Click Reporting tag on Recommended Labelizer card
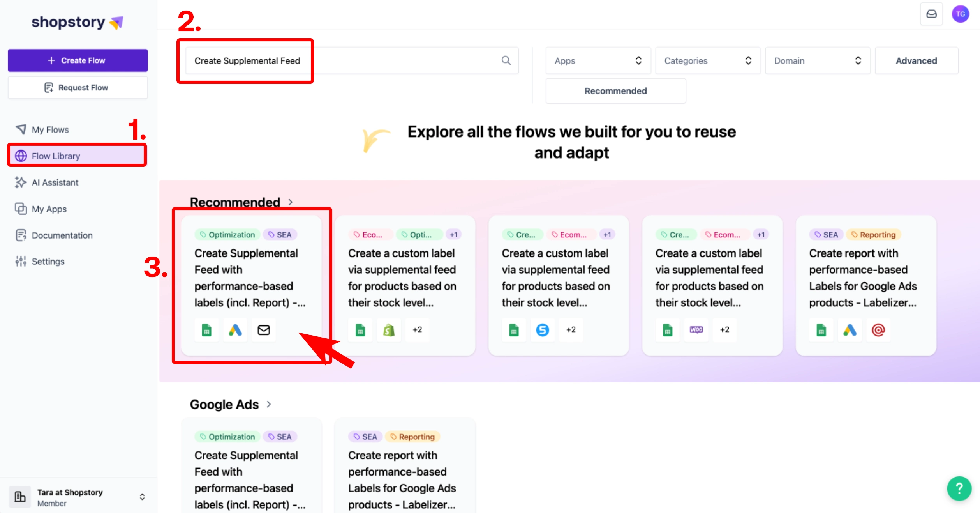The image size is (980, 513). click(x=873, y=235)
